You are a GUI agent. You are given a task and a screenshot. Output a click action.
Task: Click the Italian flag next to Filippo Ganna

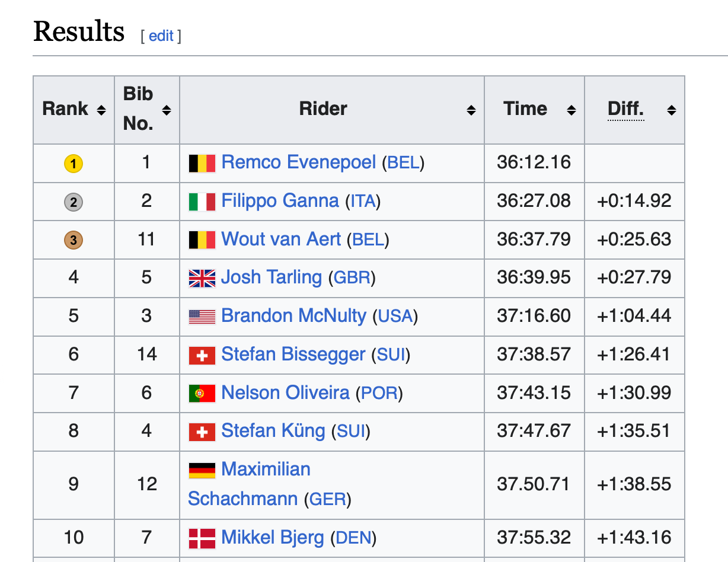coord(202,202)
